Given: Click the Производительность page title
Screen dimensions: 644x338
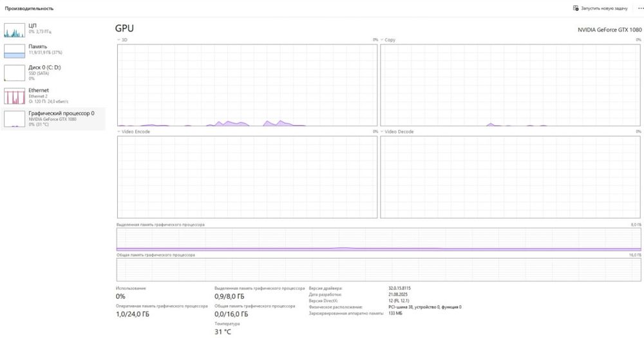Looking at the screenshot, I should [29, 8].
